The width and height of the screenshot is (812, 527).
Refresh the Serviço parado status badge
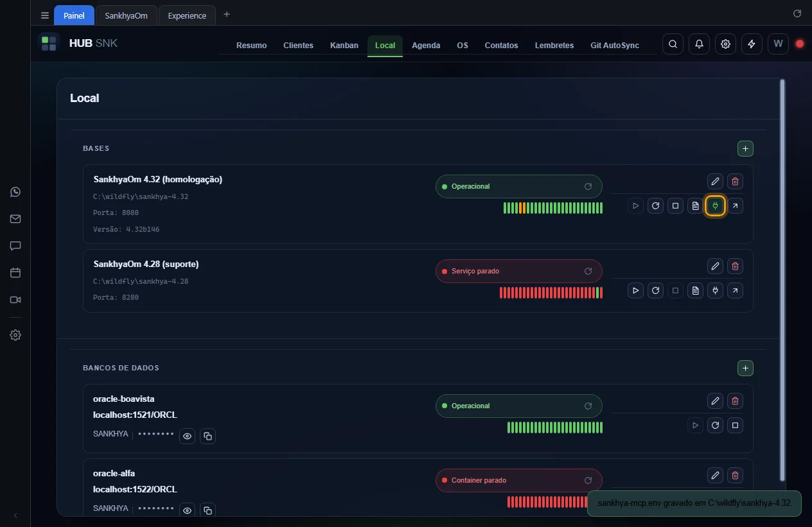tap(588, 272)
